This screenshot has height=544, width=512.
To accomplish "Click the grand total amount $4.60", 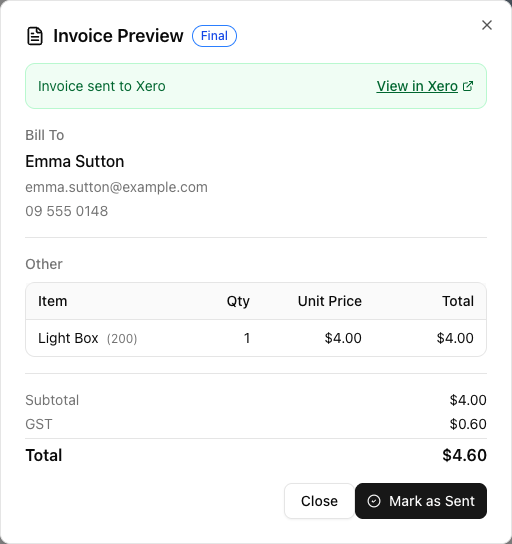I will pos(464,455).
